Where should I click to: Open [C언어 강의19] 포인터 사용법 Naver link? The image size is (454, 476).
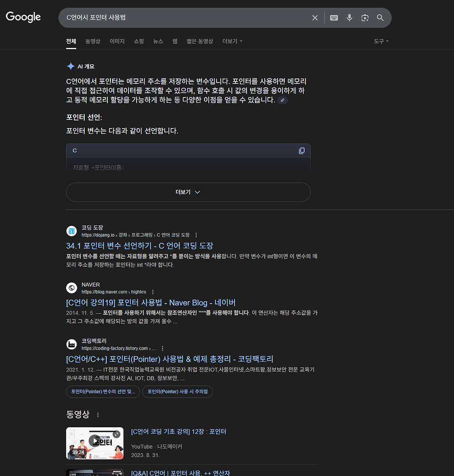(x=151, y=303)
